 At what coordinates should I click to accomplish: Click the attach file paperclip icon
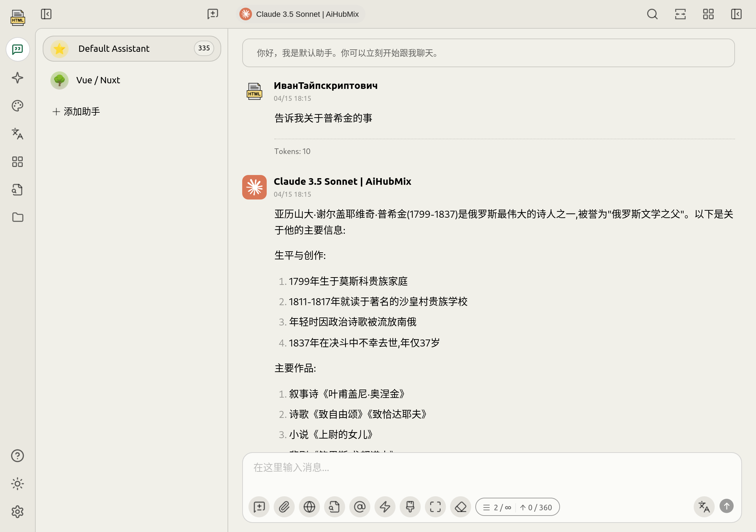tap(284, 507)
